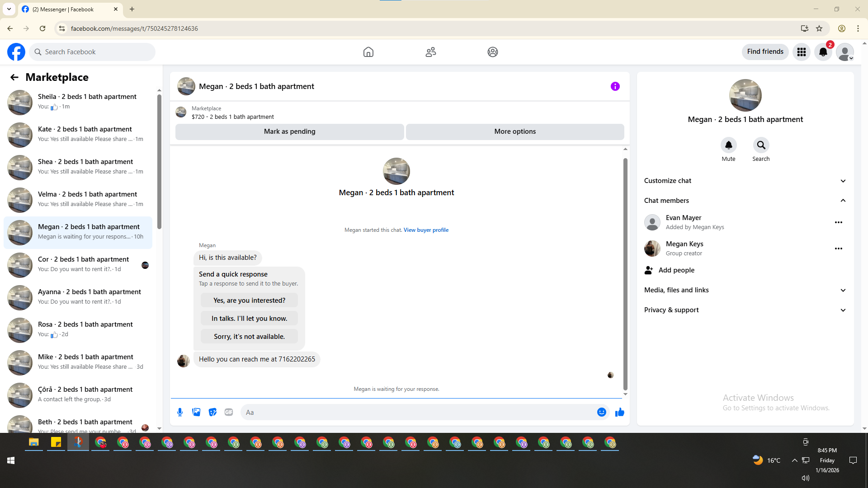The image size is (868, 488).
Task: Open the emoji picker in message box
Action: pos(601,412)
